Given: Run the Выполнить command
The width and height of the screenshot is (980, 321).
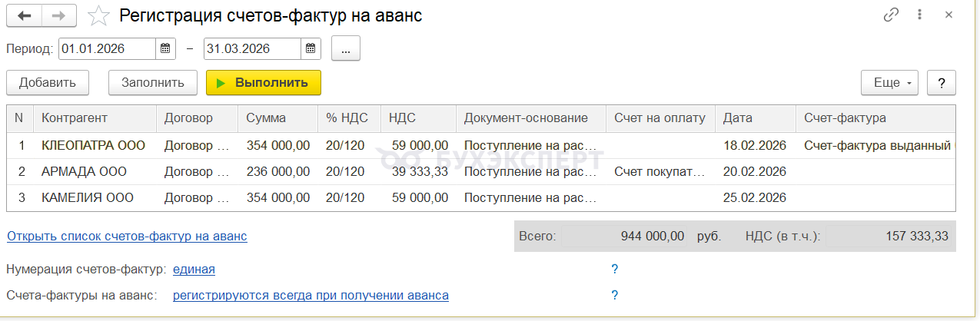Looking at the screenshot, I should [264, 83].
